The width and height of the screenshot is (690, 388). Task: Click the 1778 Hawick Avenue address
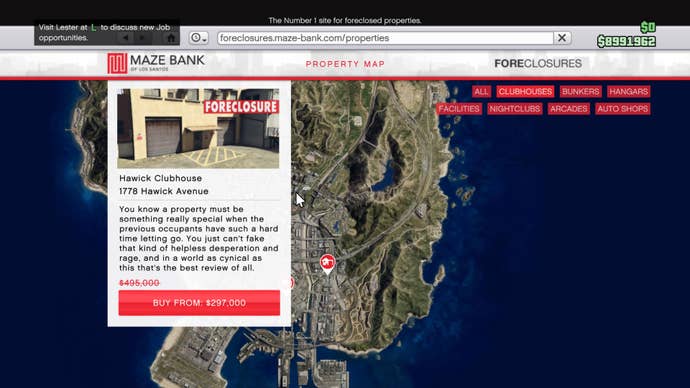(x=164, y=191)
